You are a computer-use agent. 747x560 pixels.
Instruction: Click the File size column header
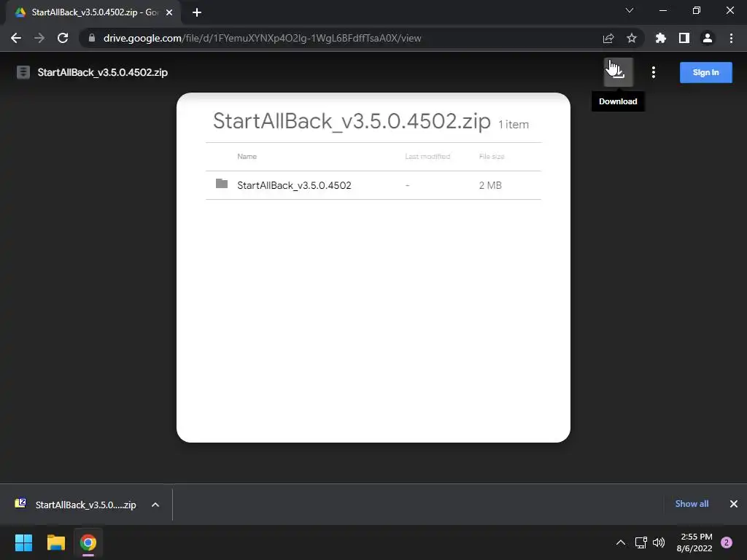pos(492,156)
